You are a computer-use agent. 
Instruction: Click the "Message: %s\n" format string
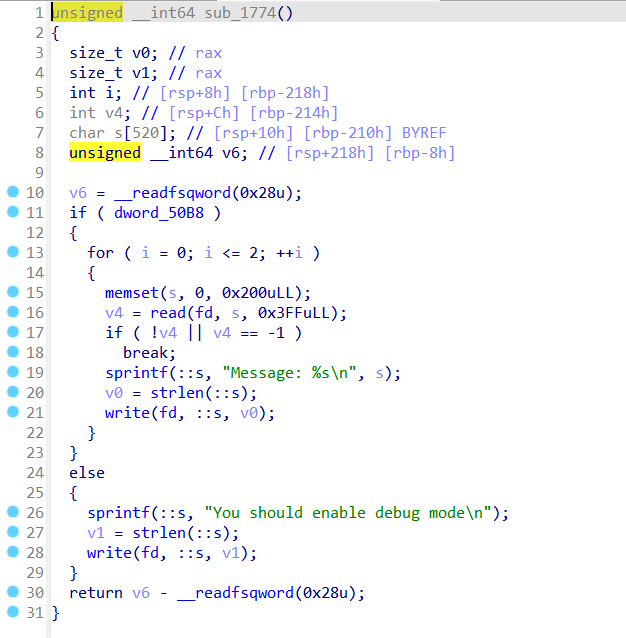click(289, 373)
